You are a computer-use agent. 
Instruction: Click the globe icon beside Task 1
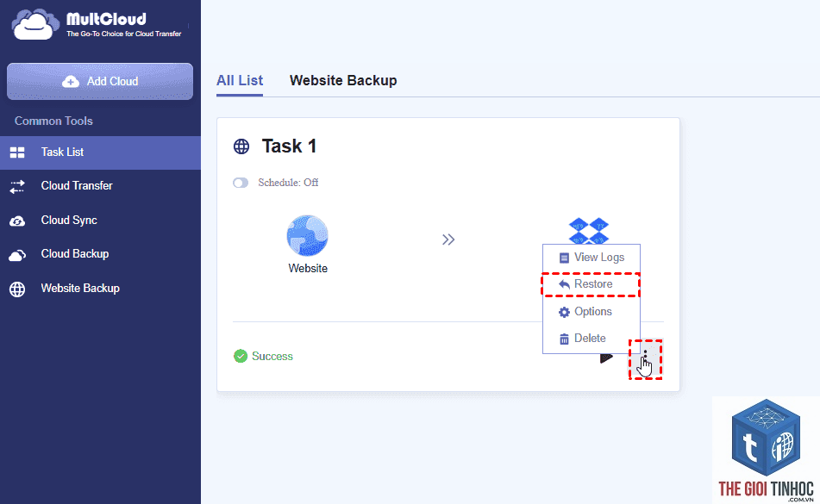[x=241, y=146]
